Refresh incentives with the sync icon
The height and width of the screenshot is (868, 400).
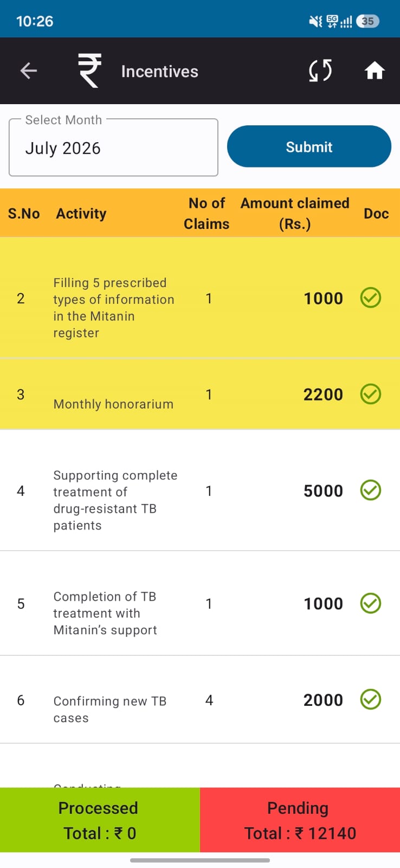click(320, 71)
